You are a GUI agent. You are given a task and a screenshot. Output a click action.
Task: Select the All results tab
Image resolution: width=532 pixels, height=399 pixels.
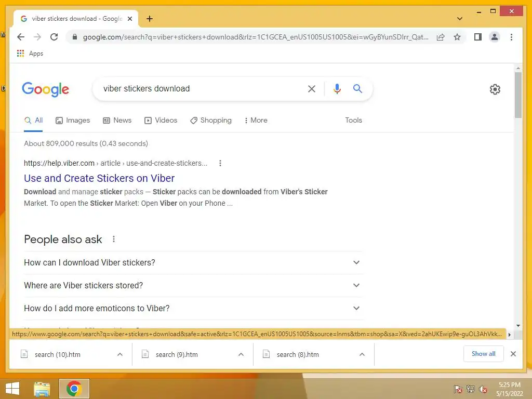pos(34,121)
